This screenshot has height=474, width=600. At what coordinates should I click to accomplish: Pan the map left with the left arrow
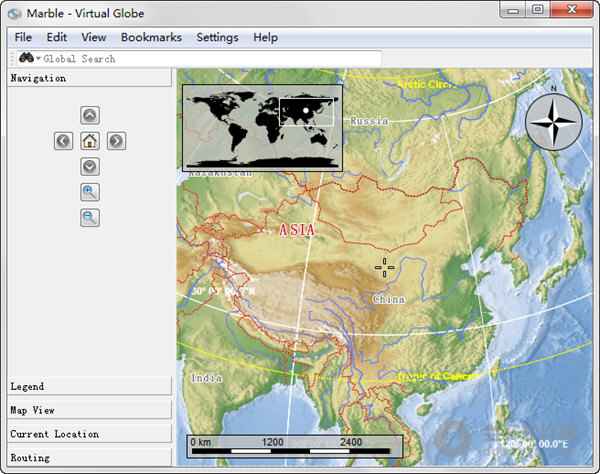click(x=64, y=141)
